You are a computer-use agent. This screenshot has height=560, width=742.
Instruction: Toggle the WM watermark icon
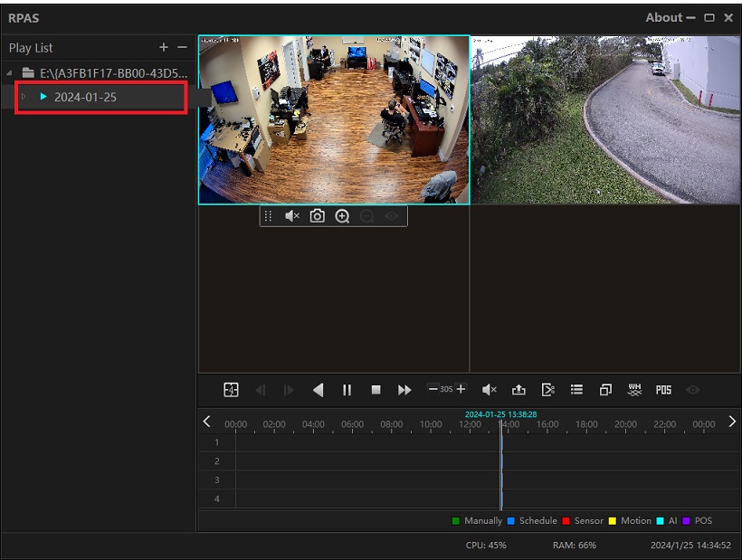(x=634, y=390)
